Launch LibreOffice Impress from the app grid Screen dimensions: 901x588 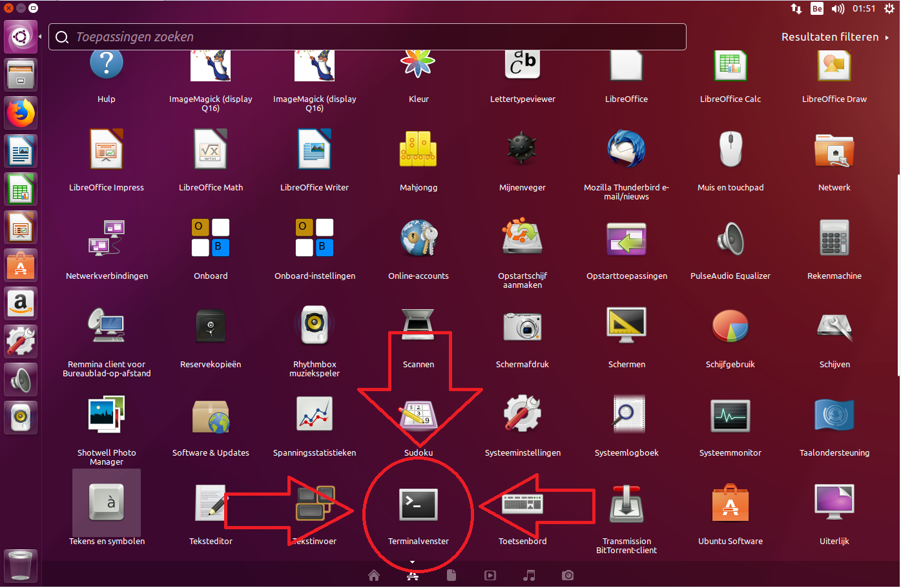point(107,149)
